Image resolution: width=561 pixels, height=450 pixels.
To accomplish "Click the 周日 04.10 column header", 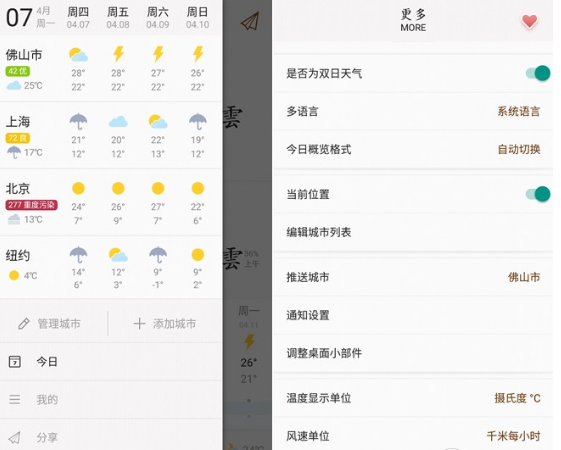I will [197, 17].
